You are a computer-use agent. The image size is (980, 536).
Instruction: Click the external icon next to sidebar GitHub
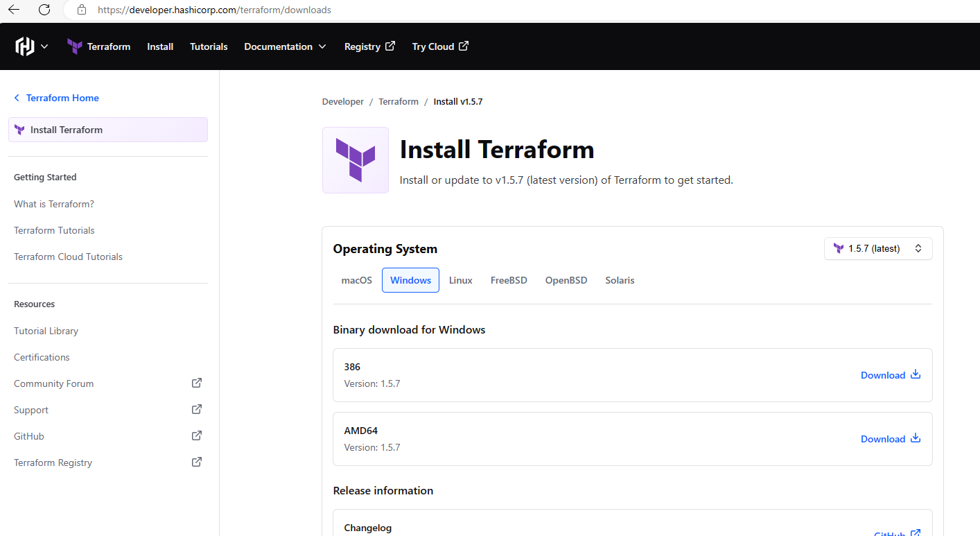197,435
